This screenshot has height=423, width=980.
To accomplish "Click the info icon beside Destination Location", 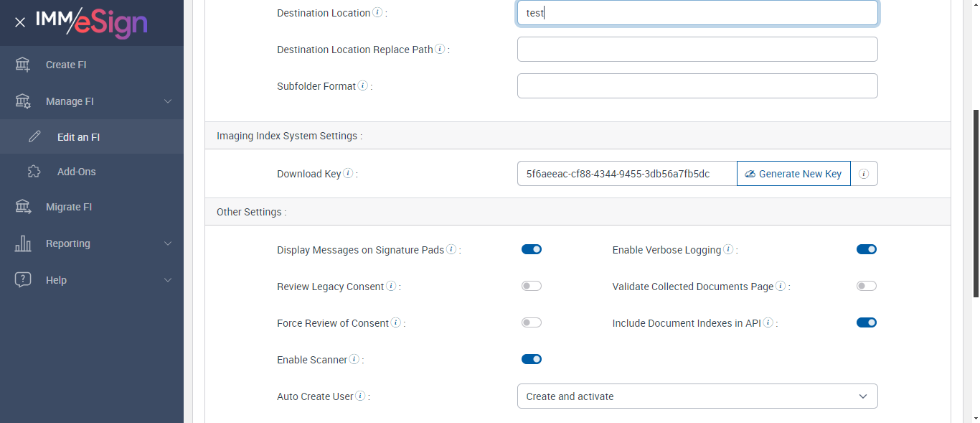I will tap(377, 13).
